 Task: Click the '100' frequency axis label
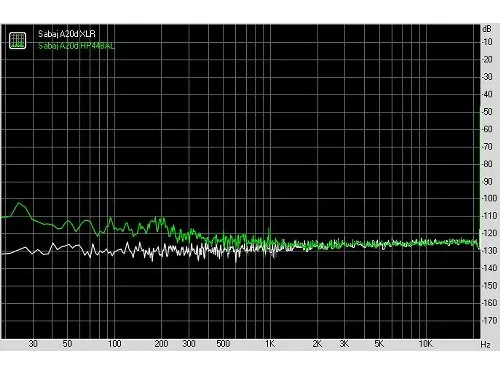click(x=114, y=344)
